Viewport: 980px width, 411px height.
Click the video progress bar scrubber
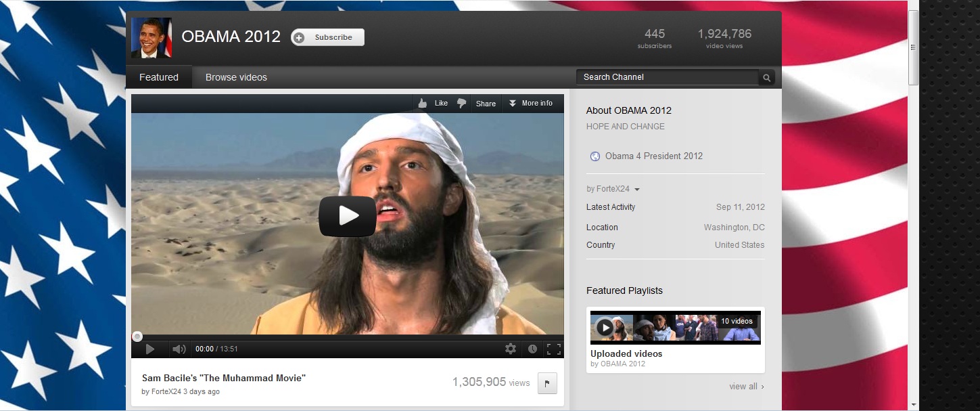(x=137, y=337)
